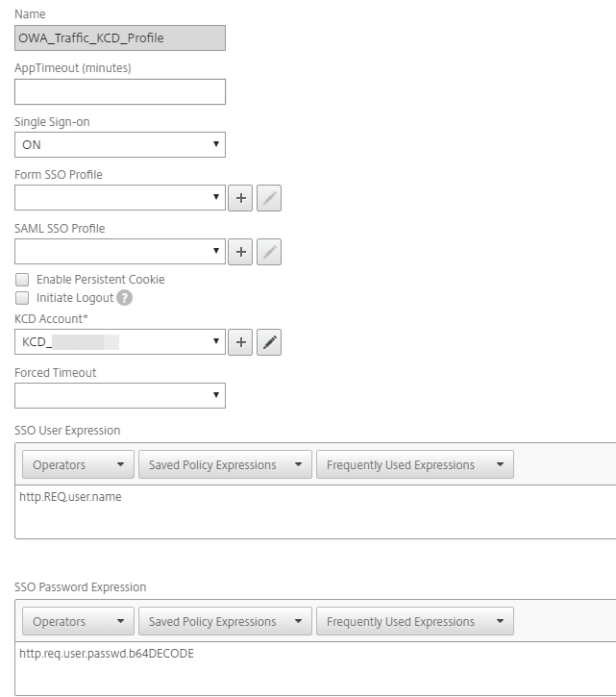Viewport: 616px width, 697px height.
Task: Click the edit SAML SSO Profile pencil icon
Action: point(269,253)
